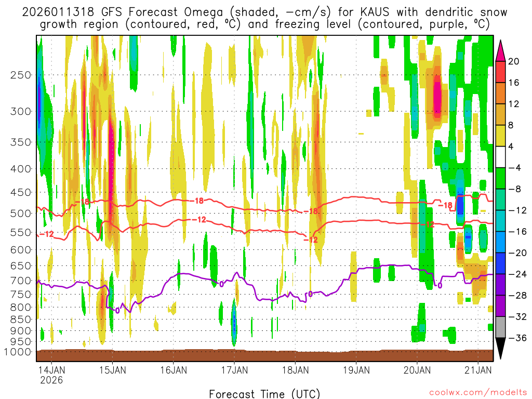Click the 450 pressure level label
Screen dimensions: 532x399
coord(21,192)
